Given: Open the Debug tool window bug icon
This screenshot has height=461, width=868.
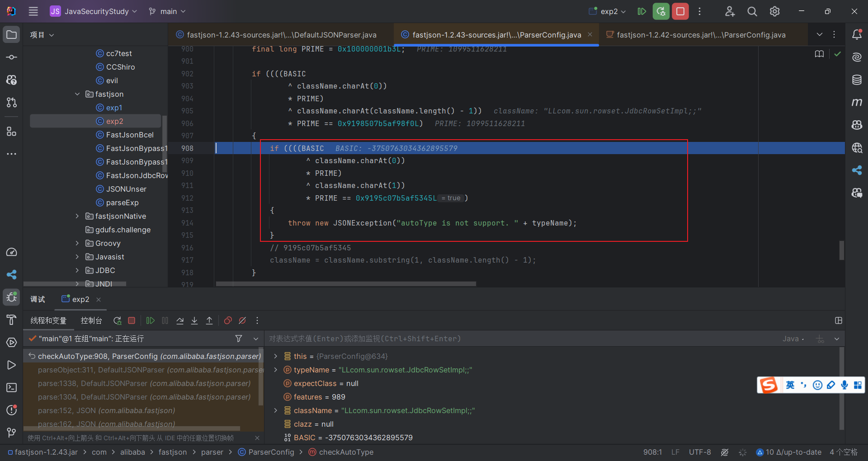Looking at the screenshot, I should point(12,297).
